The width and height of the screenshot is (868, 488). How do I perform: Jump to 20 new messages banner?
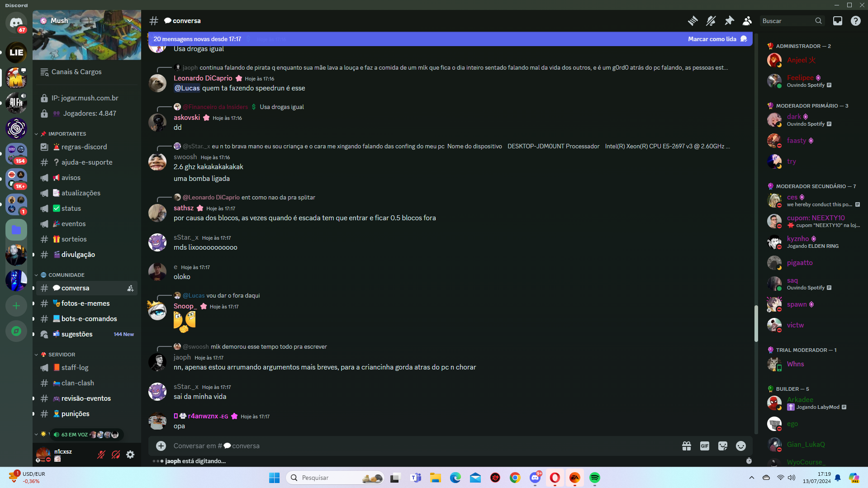[197, 39]
